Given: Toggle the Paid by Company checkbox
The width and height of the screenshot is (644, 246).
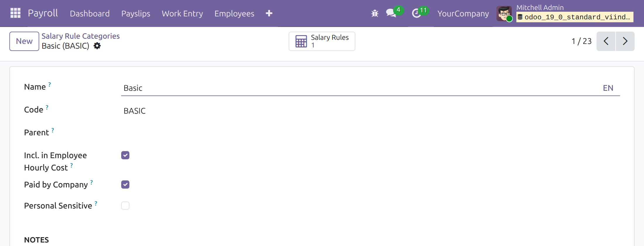Looking at the screenshot, I should pyautogui.click(x=125, y=184).
